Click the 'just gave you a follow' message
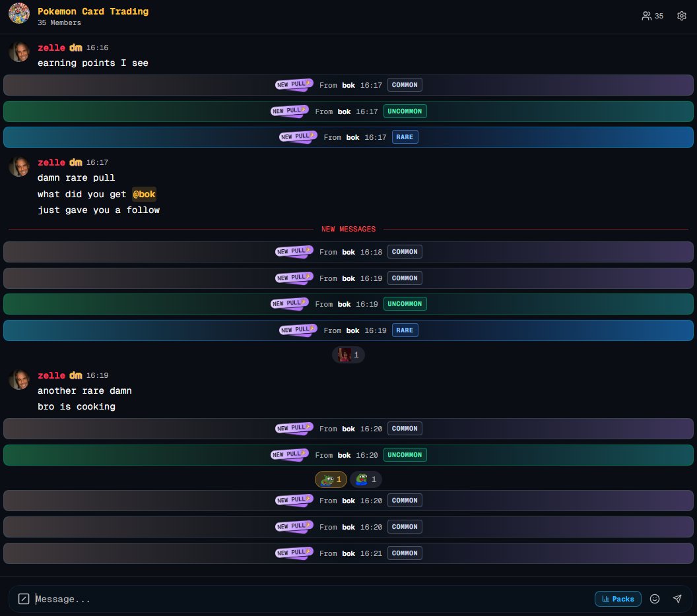The width and height of the screenshot is (697, 616). click(98, 210)
